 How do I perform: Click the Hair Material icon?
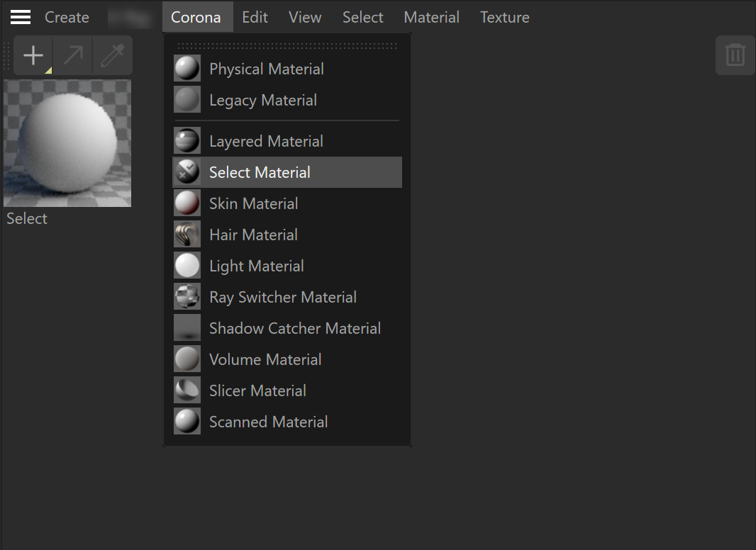187,235
